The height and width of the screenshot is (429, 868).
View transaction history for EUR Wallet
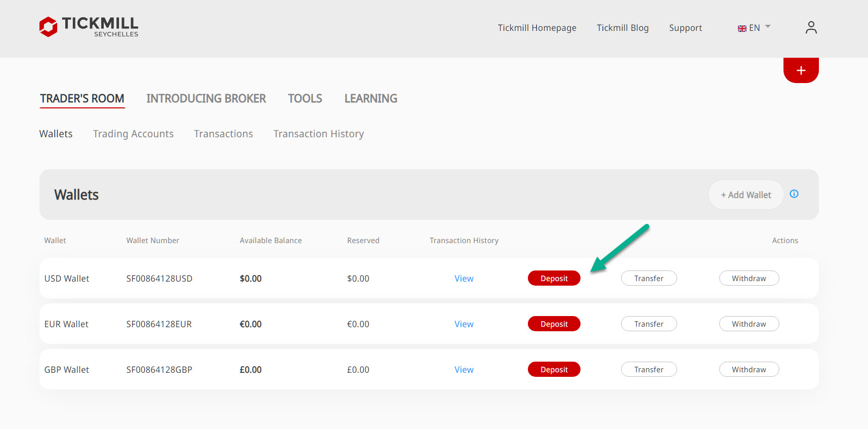(x=464, y=324)
